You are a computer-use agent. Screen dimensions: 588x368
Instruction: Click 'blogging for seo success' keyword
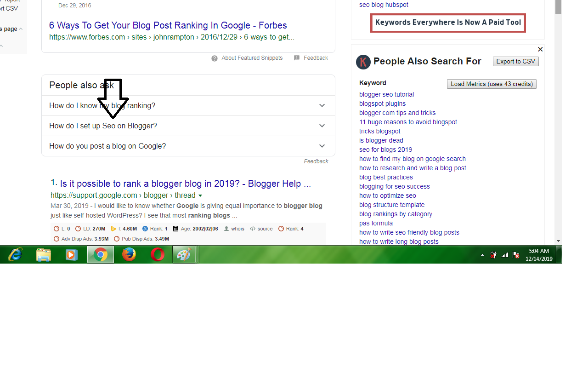394,186
